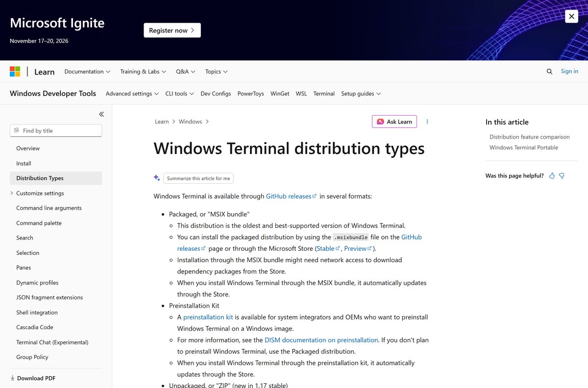This screenshot has width=588, height=388.
Task: Open the Topics dropdown
Action: [x=217, y=72]
